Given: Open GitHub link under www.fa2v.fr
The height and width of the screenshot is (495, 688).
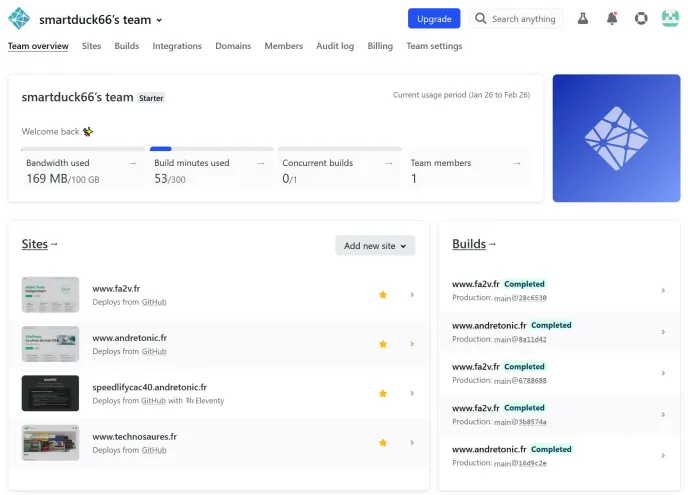Looking at the screenshot, I should (154, 302).
